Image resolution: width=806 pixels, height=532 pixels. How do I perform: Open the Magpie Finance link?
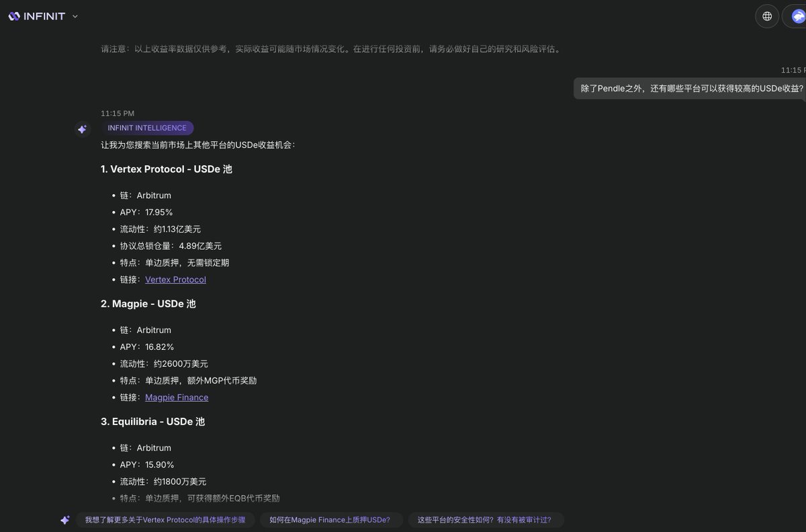(x=177, y=398)
